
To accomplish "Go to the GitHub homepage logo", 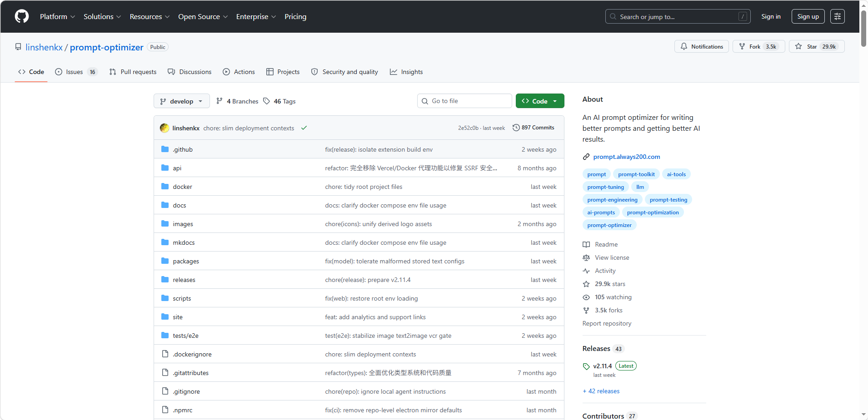I will [x=22, y=16].
